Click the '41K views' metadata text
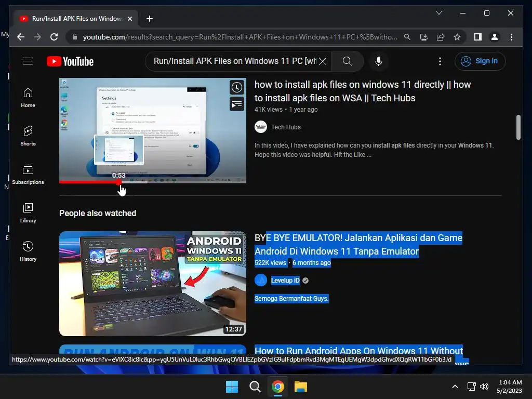The height and width of the screenshot is (399, 532). click(x=269, y=110)
